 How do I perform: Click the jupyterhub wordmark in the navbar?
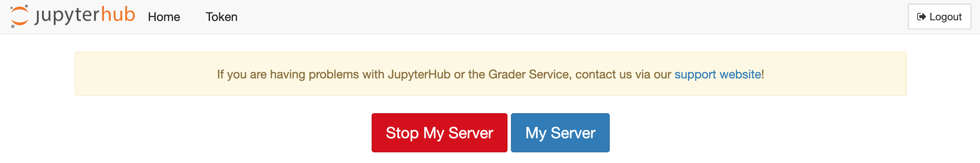point(84,15)
